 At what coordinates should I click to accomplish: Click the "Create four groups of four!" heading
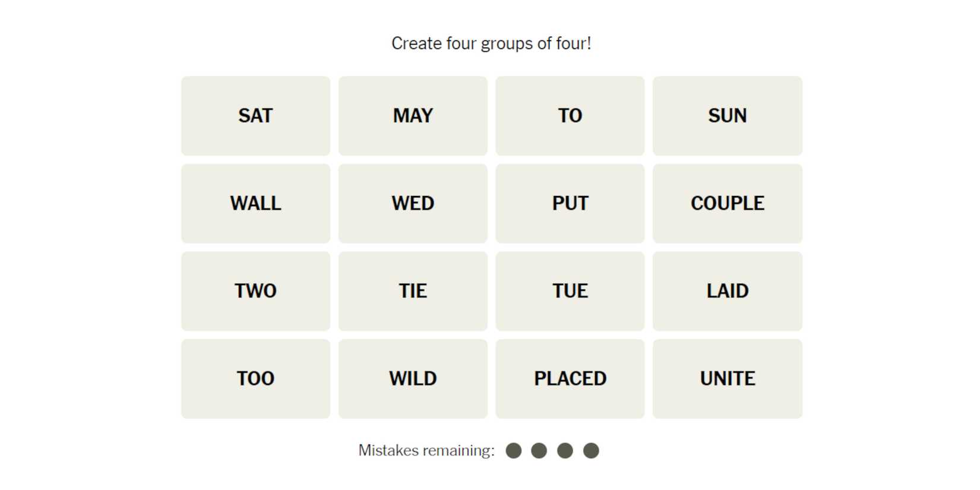(x=491, y=43)
